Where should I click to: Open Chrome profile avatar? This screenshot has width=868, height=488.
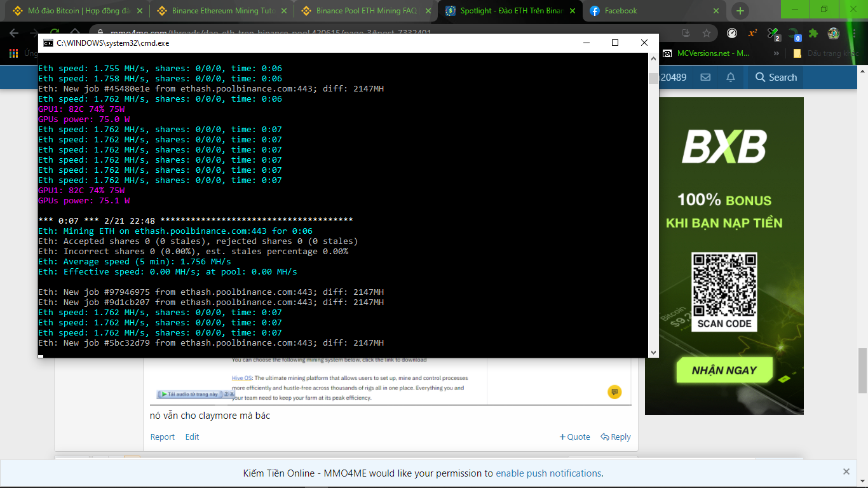pyautogui.click(x=834, y=33)
